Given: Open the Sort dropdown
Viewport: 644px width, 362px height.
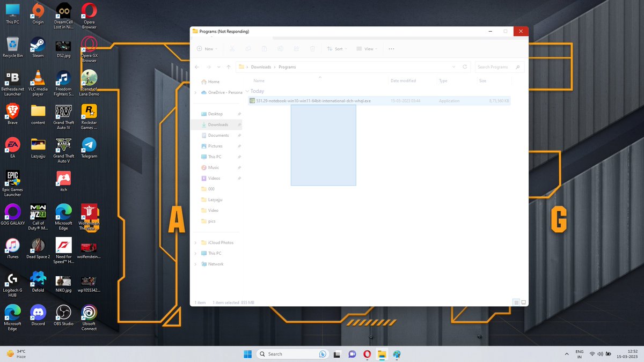Looking at the screenshot, I should click(337, 48).
